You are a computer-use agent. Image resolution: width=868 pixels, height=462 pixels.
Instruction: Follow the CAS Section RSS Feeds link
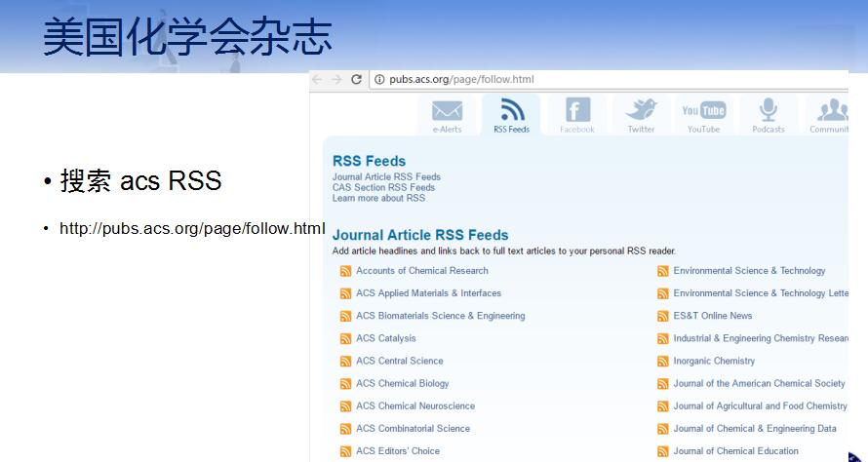(383, 187)
